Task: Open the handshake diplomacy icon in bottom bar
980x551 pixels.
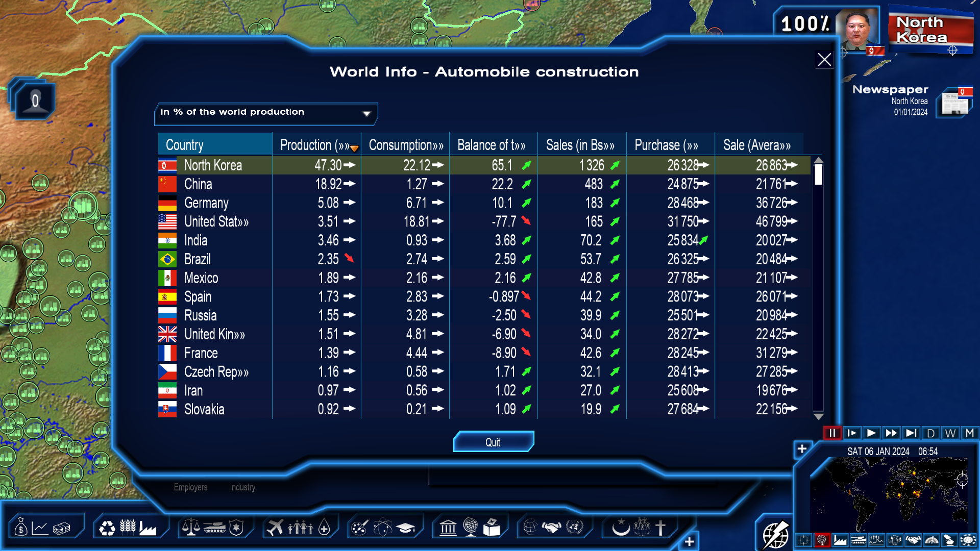Action: 552,528
